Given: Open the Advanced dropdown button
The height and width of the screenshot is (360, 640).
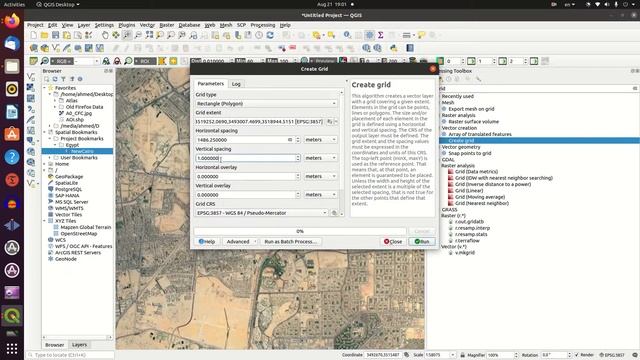Looking at the screenshot, I should [x=240, y=242].
